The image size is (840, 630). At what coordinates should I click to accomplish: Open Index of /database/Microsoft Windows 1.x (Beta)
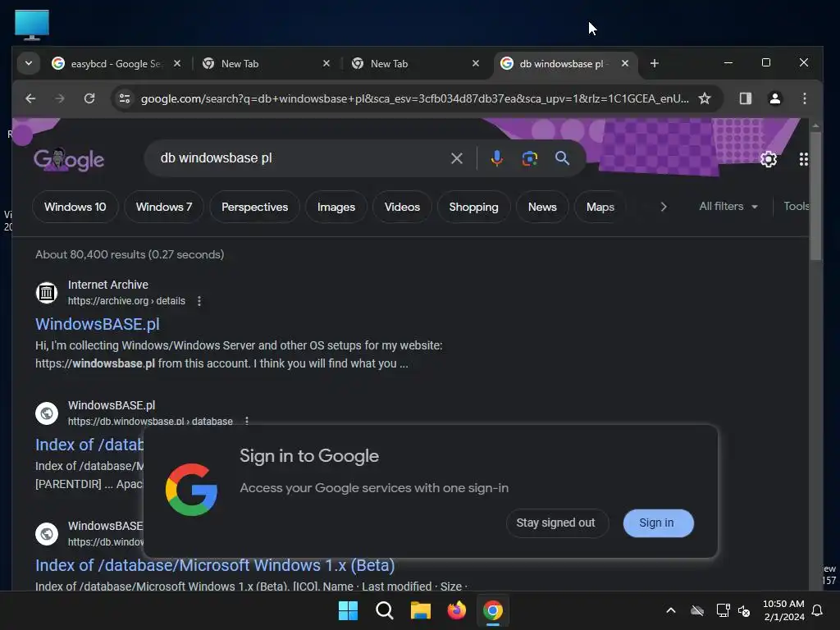tap(215, 565)
